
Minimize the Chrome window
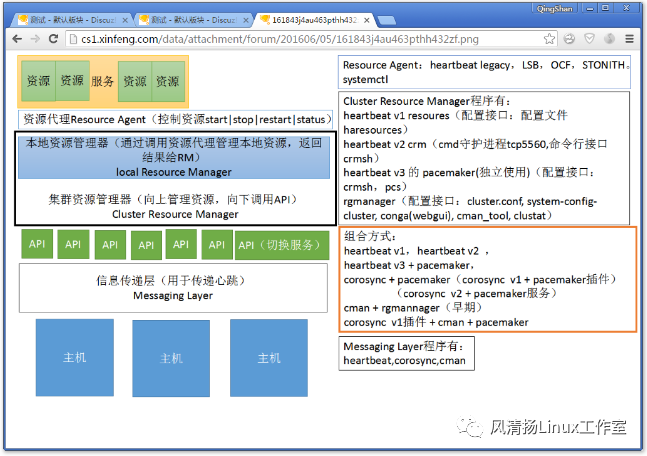click(x=590, y=8)
